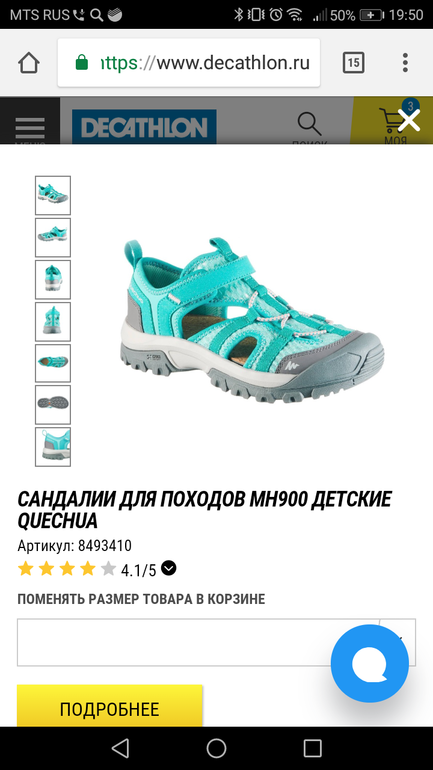Select the first sandal thumbnail
433x770 pixels.
[x=53, y=195]
